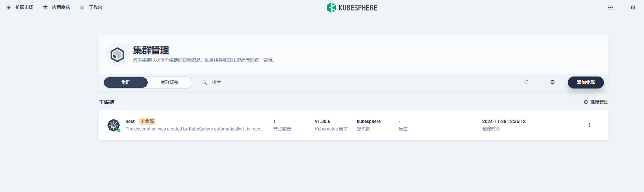Open the 扩展市场 extension marketplace

20,7
